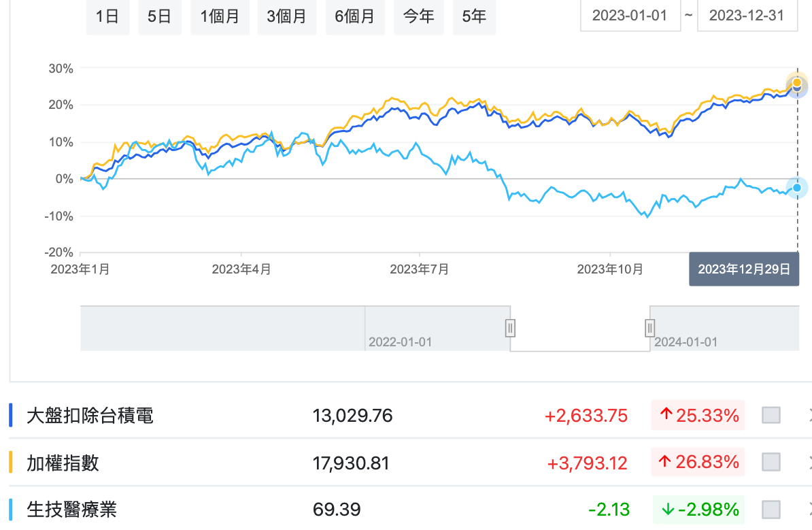Check the 生技醫療業 row checkbox

[771, 509]
